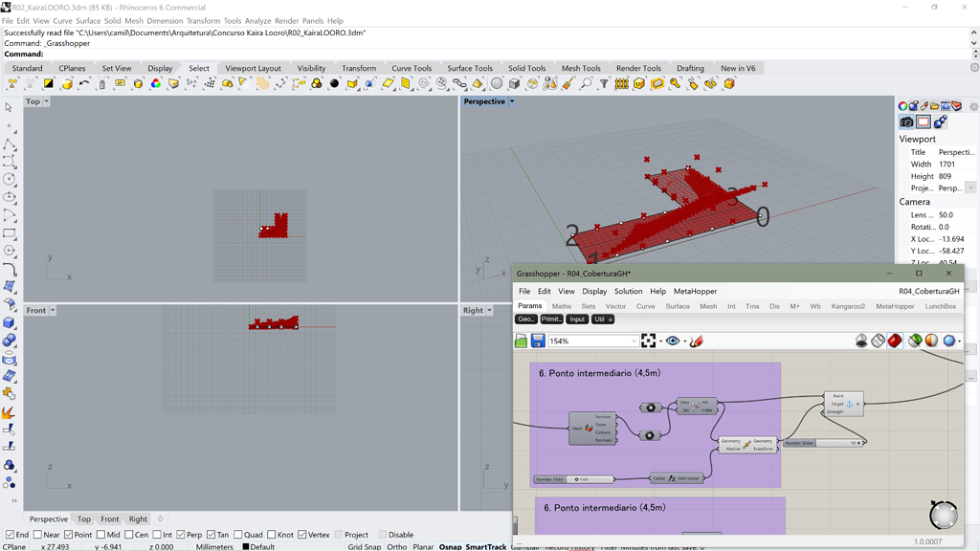
Task: Toggle Ortho in the status bar
Action: point(397,546)
